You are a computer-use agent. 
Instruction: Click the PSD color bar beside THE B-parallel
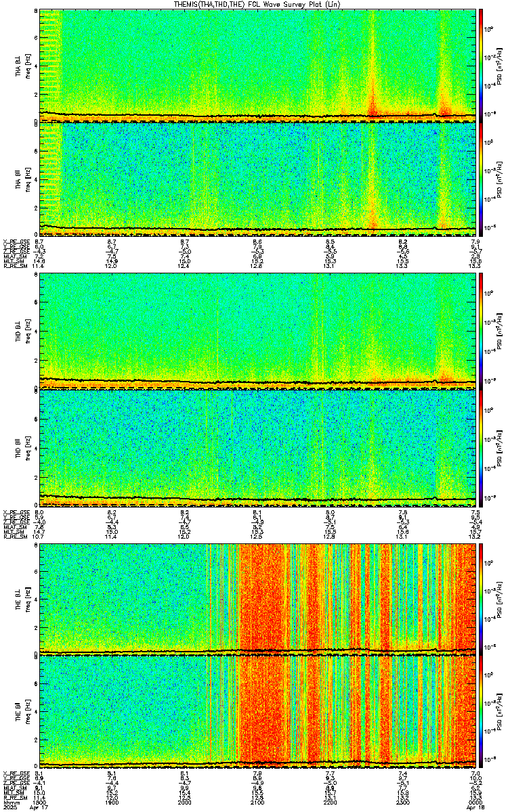coord(481,712)
